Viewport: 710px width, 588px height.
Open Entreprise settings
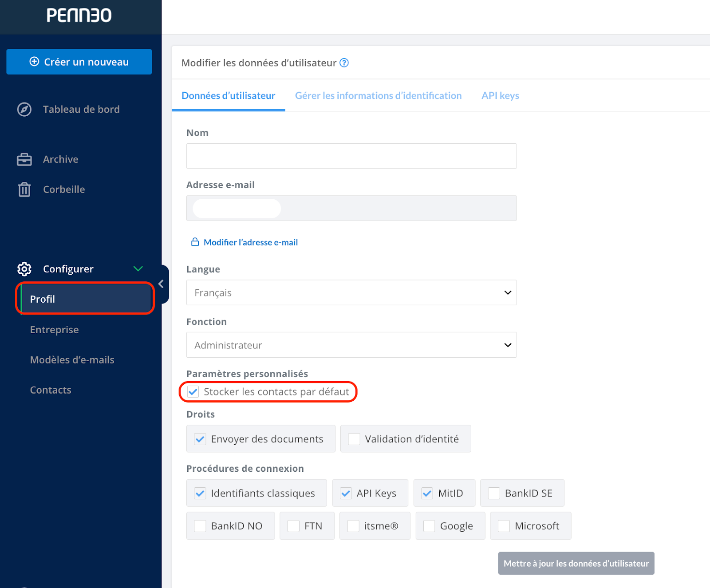click(55, 330)
